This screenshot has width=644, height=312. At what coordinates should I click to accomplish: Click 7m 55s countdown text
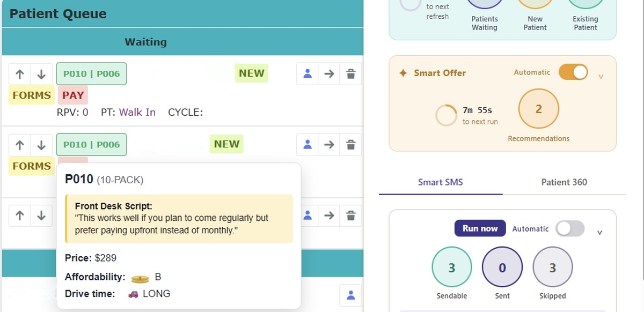click(x=477, y=110)
